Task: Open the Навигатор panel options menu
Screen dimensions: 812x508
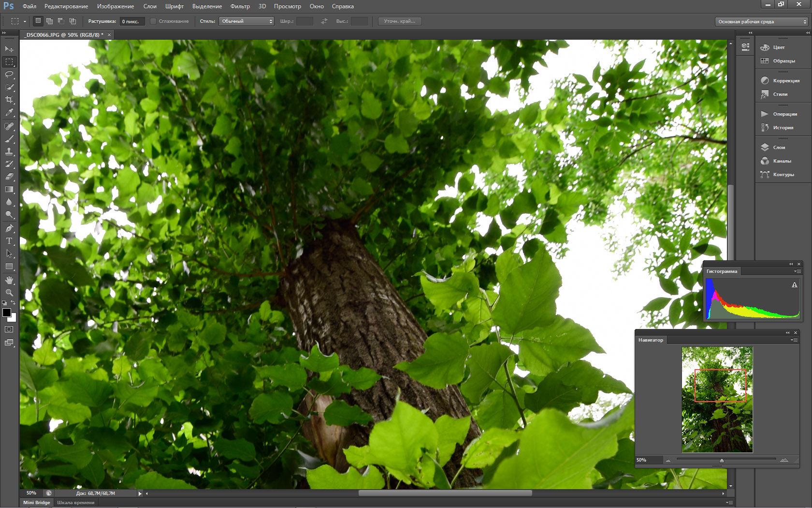Action: pos(794,340)
